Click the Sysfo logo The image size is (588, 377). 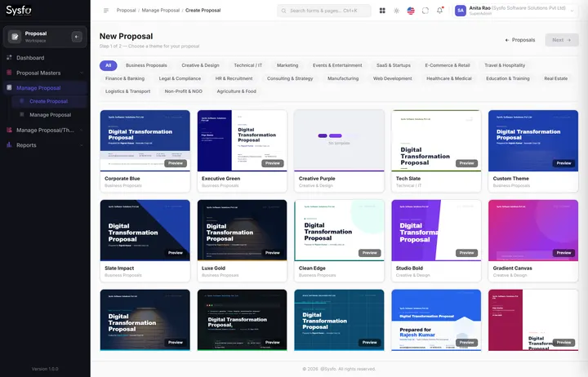tap(19, 11)
